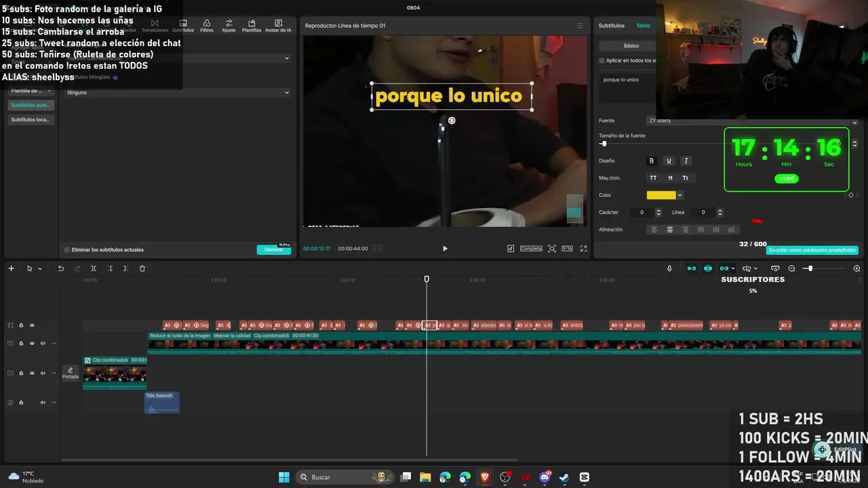Viewport: 868px width, 488px height.
Task: Click Guardar como parámetro predefinido
Action: pos(812,250)
